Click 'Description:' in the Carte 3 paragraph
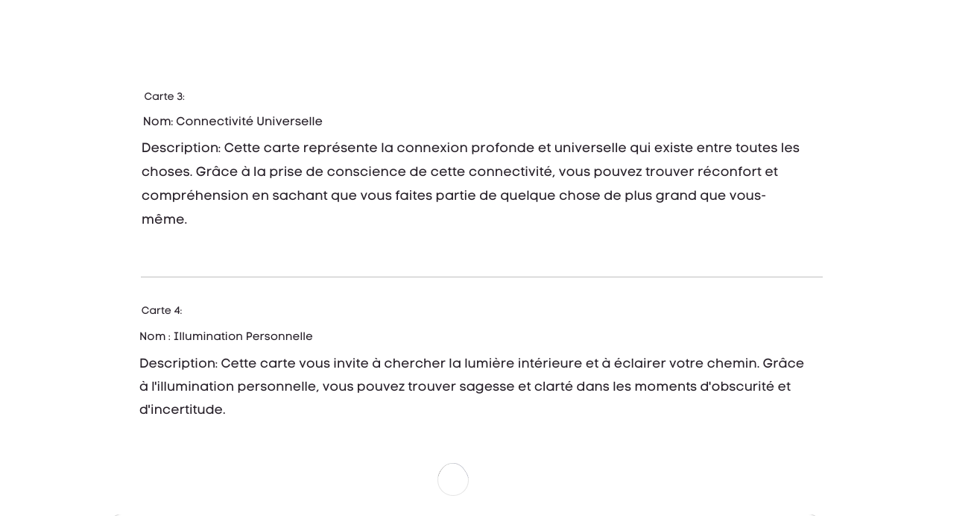 (x=181, y=148)
